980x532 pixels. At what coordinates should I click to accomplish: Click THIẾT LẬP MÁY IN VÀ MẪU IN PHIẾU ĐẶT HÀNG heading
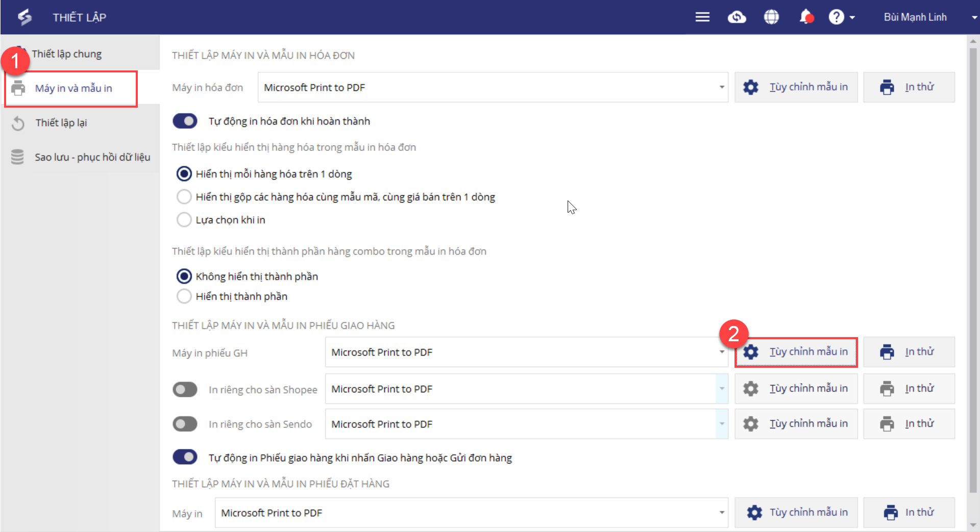pos(281,484)
